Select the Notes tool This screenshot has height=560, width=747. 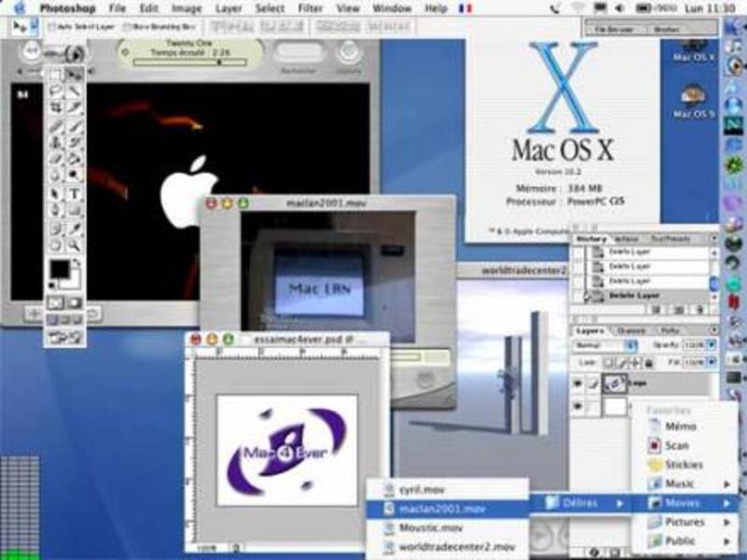click(x=56, y=229)
